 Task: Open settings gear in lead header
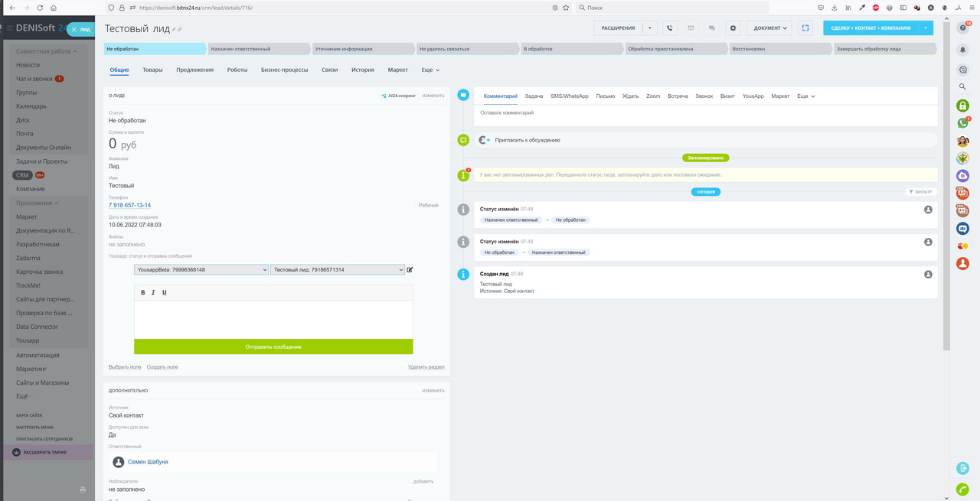point(733,28)
